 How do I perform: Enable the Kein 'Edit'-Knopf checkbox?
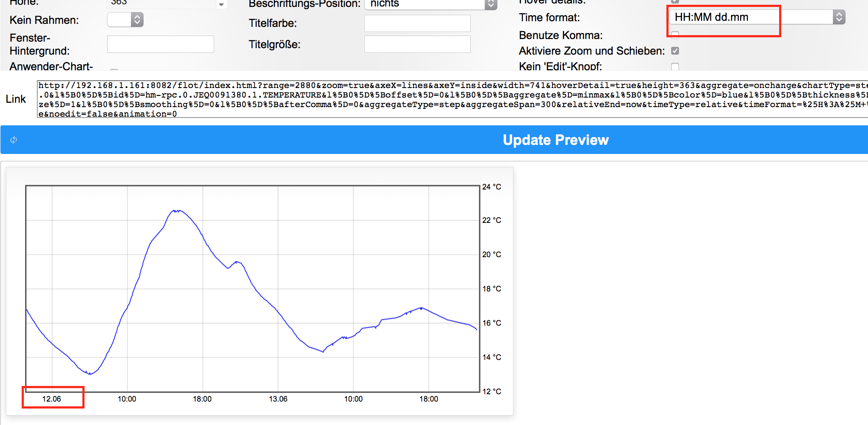tap(675, 66)
